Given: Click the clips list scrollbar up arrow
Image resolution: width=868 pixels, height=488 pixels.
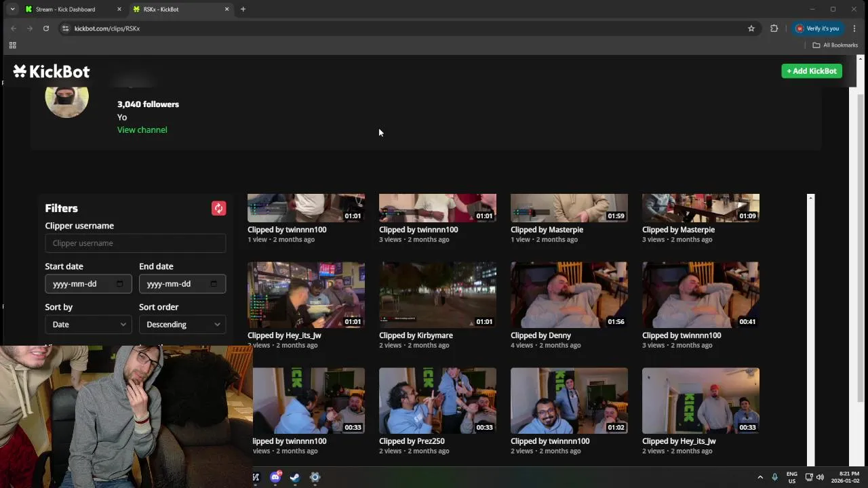Looking at the screenshot, I should coord(810,198).
